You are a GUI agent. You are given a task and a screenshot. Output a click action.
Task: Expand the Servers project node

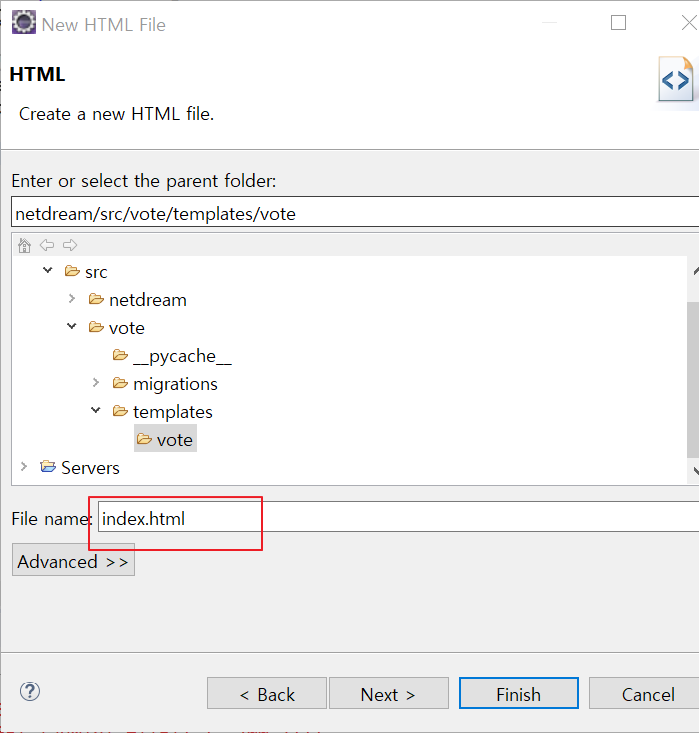24,467
